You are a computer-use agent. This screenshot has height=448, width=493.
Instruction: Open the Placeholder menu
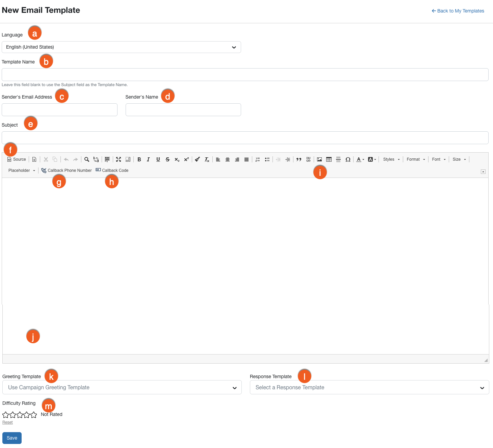tap(21, 170)
